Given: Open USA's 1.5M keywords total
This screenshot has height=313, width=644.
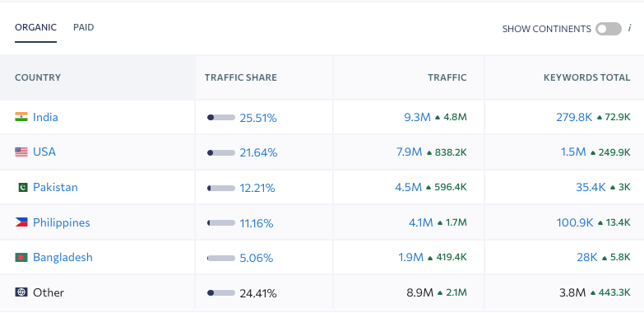Looking at the screenshot, I should (x=573, y=152).
